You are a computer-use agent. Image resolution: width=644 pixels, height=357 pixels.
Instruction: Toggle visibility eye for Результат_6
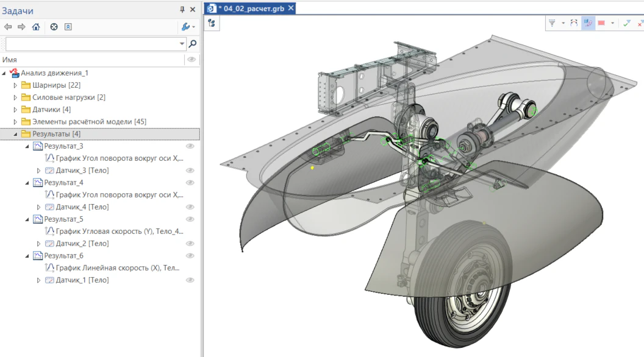[190, 256]
